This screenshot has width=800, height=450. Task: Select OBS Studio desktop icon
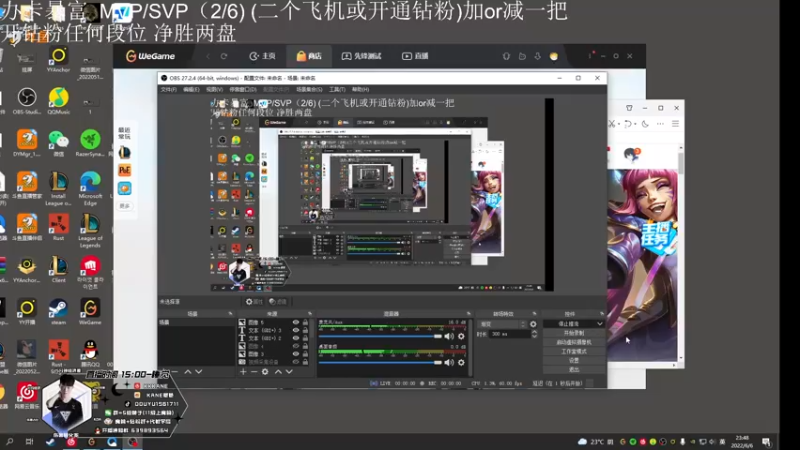[x=27, y=101]
